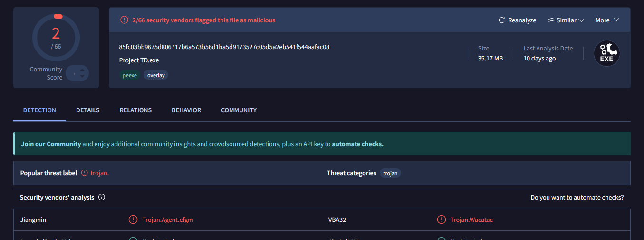Image resolution: width=644 pixels, height=240 pixels.
Task: Click the red alert icon in malicious banner
Action: 124,20
